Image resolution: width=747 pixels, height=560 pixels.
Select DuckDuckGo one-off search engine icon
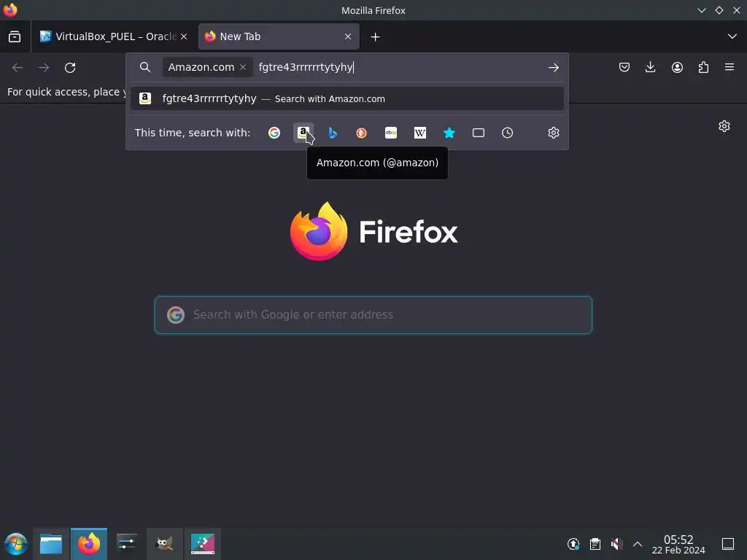tap(362, 133)
